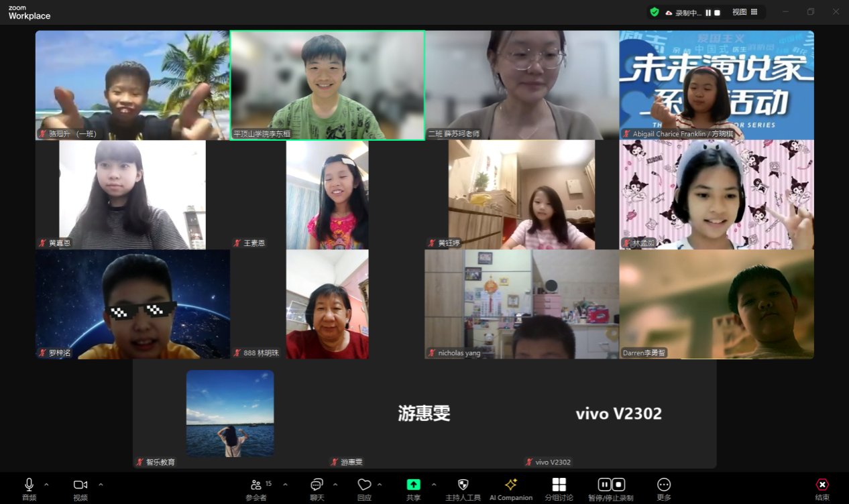Screen dimensions: 849x504
Task: Click the green share screen (共享) icon
Action: 414,485
